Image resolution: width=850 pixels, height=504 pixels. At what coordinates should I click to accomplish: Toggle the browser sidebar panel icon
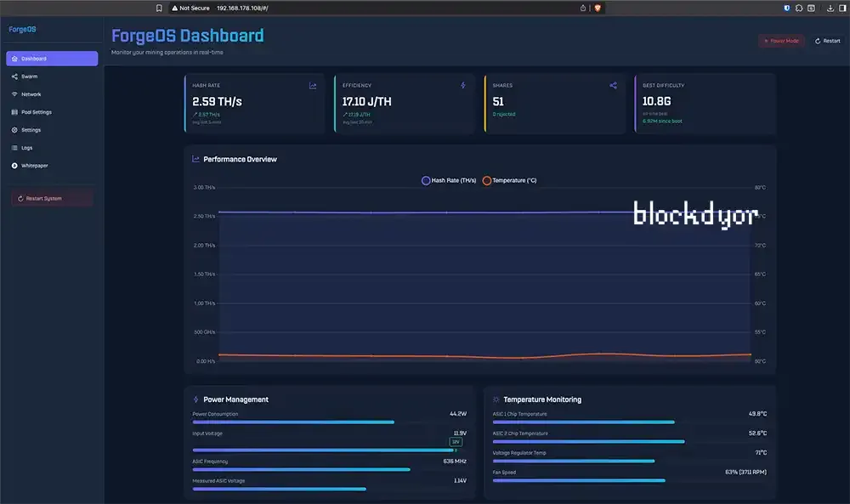pos(842,8)
